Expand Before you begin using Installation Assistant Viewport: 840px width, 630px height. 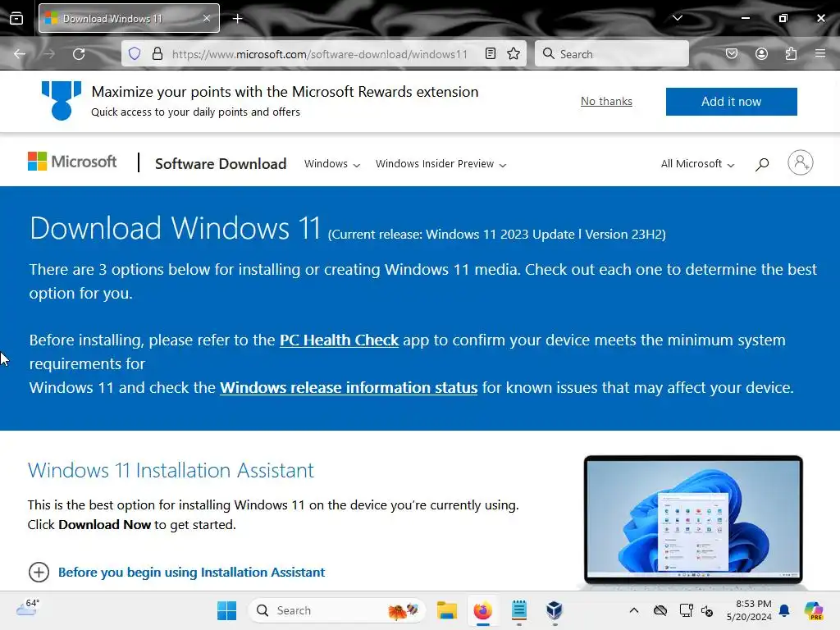point(177,572)
